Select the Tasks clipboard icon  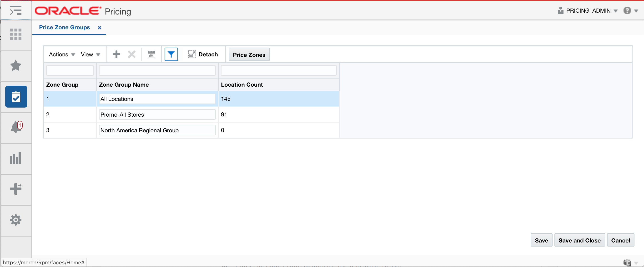click(x=16, y=97)
